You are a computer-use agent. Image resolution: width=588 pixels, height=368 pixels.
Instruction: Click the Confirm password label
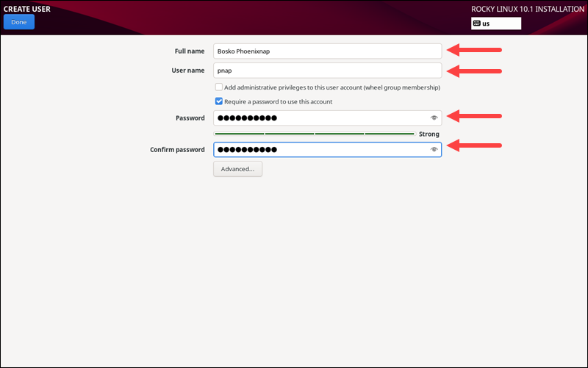tap(177, 150)
